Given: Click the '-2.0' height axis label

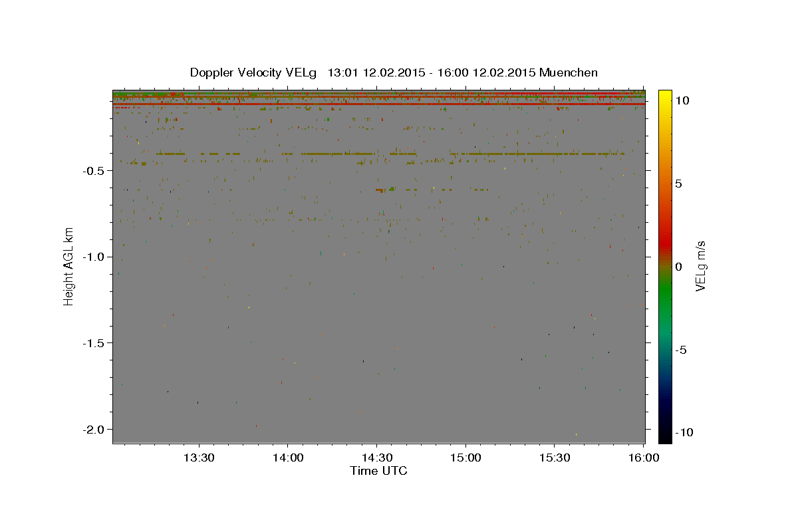Looking at the screenshot, I should click(x=94, y=429).
